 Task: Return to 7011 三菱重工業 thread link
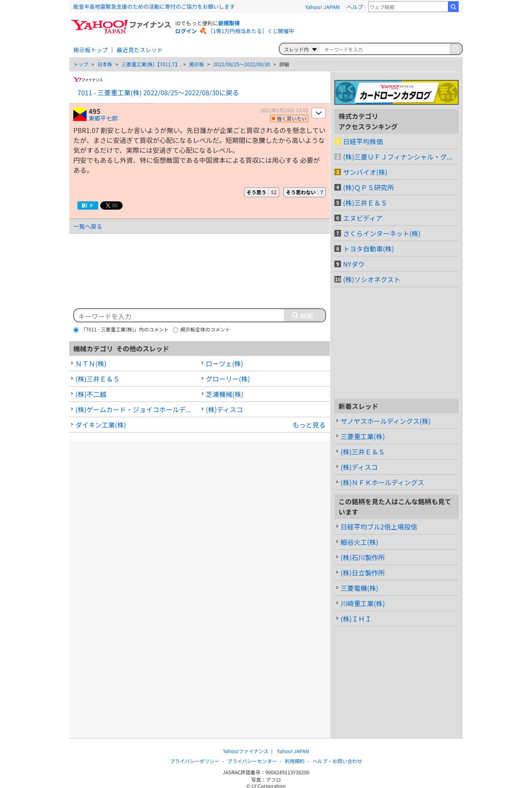[158, 93]
